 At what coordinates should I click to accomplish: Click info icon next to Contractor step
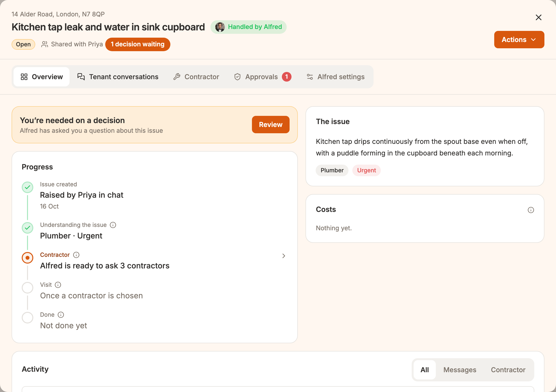pyautogui.click(x=76, y=255)
